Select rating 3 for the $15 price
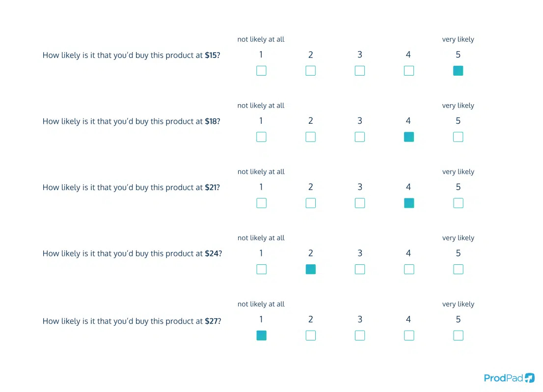The width and height of the screenshot is (543, 392). [360, 71]
